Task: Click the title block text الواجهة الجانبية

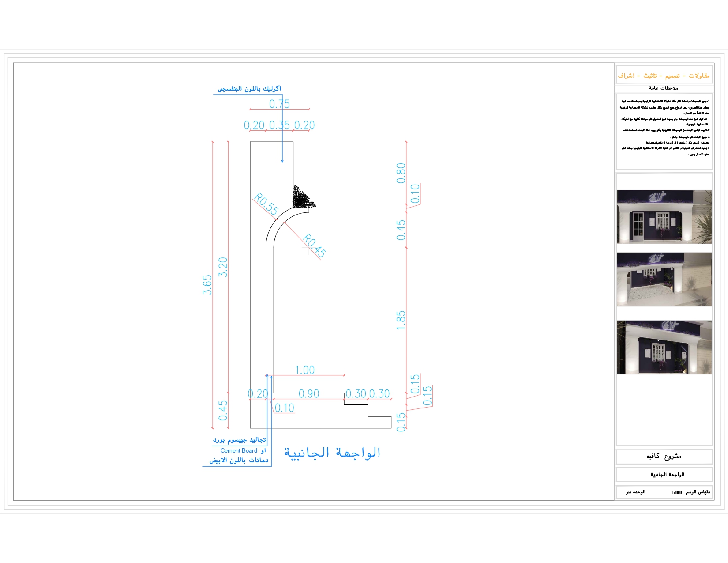Action: (x=667, y=475)
